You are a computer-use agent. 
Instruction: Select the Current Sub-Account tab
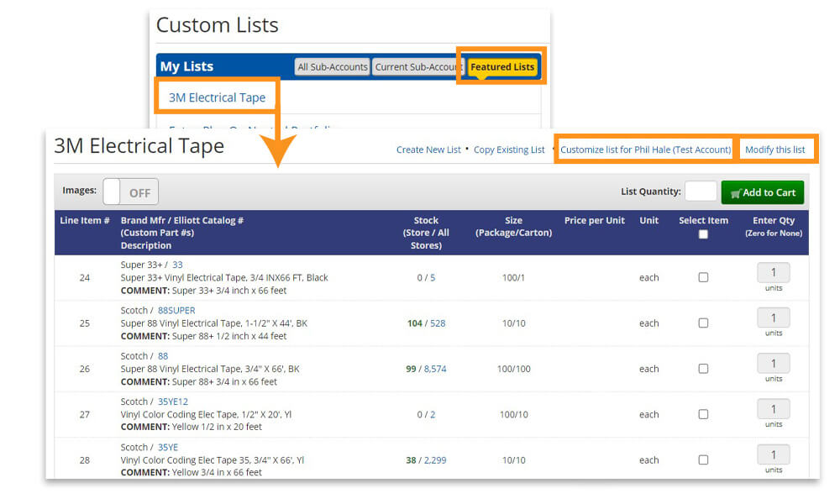[x=418, y=67]
